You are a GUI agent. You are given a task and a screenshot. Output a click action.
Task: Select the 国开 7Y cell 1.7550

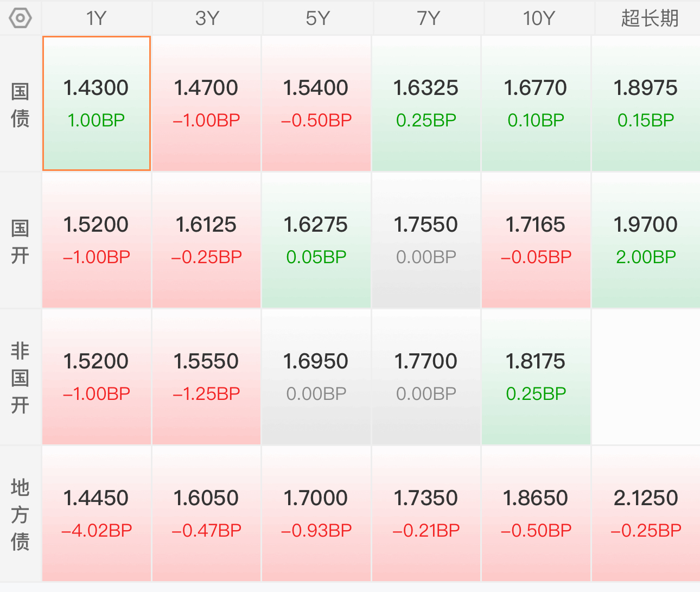pos(426,240)
